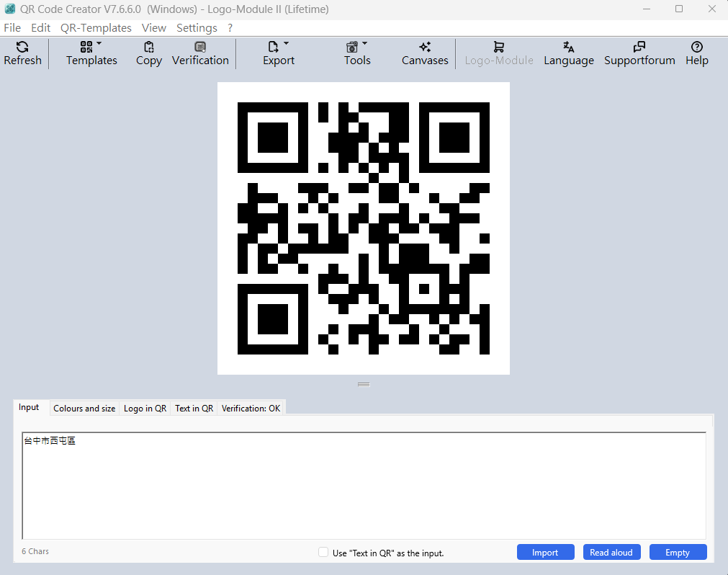Click the Logo-Module cart icon
This screenshot has height=575, width=728.
[498, 47]
